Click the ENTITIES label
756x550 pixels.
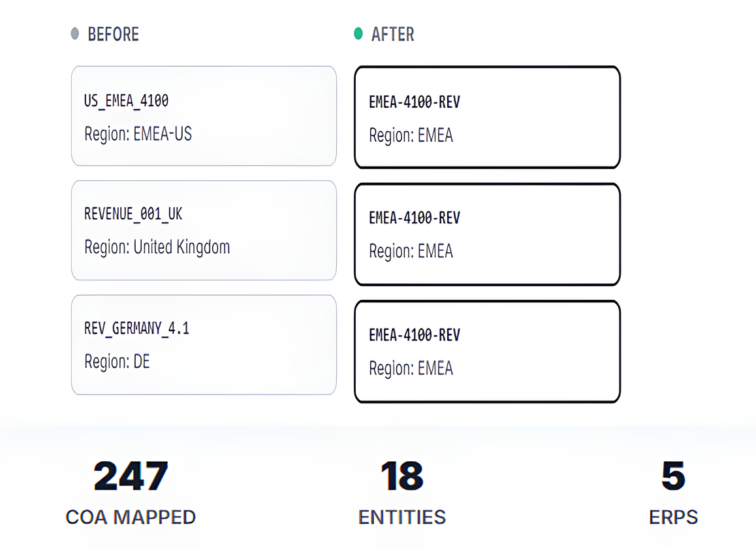[402, 517]
